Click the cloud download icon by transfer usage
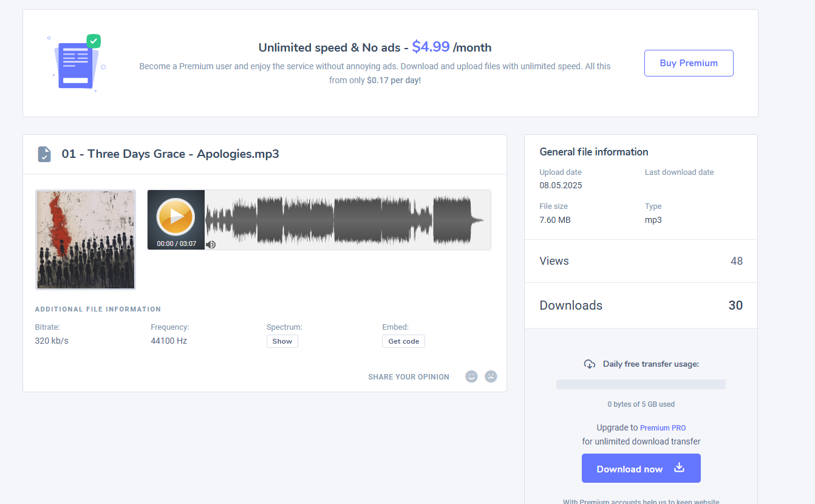The width and height of the screenshot is (815, 504). coord(590,364)
